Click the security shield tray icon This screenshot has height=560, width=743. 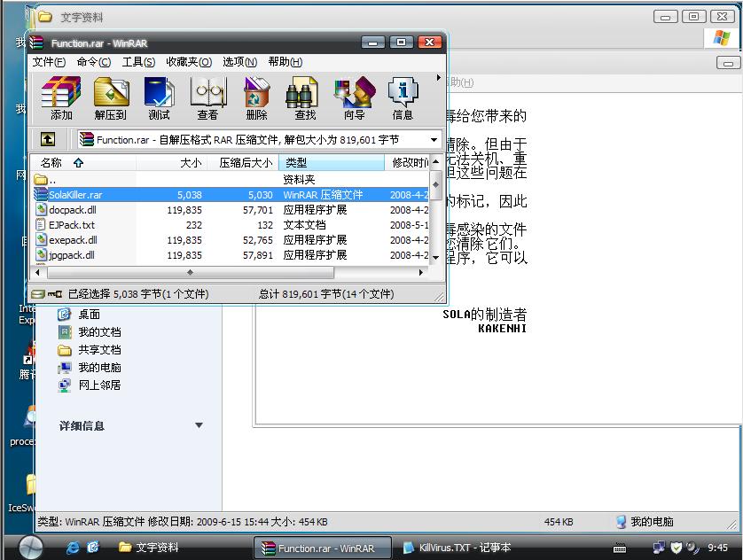pyautogui.click(x=677, y=548)
